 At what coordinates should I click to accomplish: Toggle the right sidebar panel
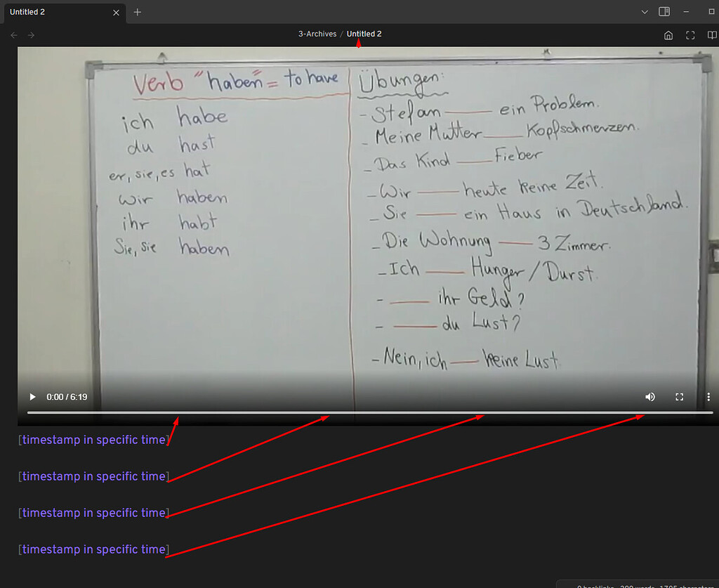[x=664, y=12]
